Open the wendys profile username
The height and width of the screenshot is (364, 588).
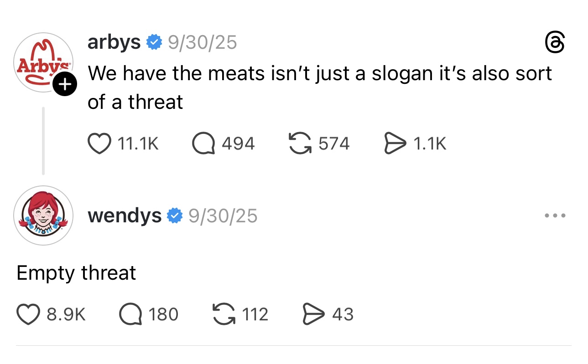125,215
